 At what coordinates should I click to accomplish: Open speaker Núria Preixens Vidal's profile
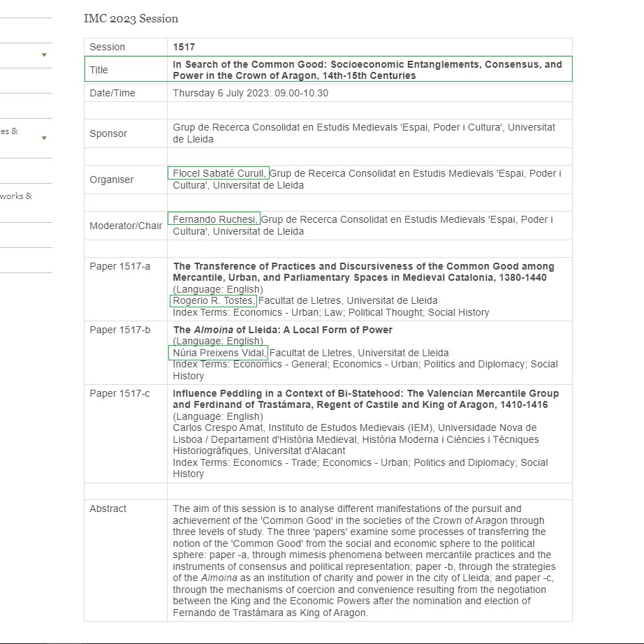(219, 353)
